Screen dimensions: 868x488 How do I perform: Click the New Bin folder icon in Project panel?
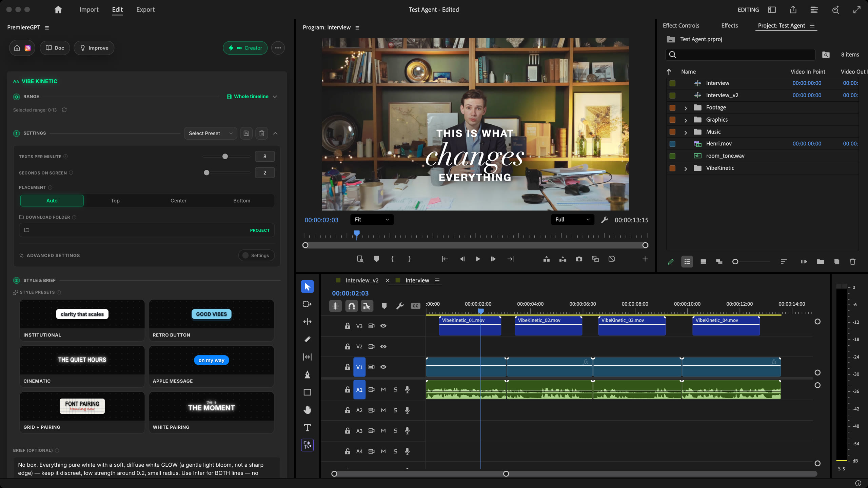click(820, 262)
